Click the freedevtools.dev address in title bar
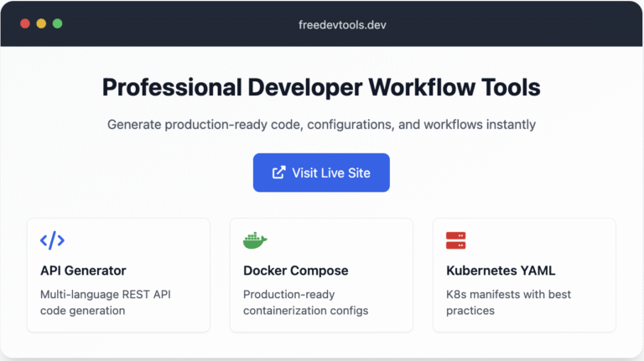 coord(342,24)
